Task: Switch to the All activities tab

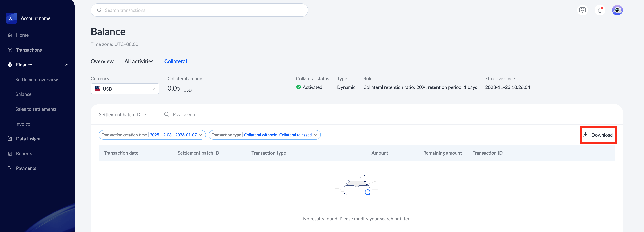Action: (x=139, y=61)
